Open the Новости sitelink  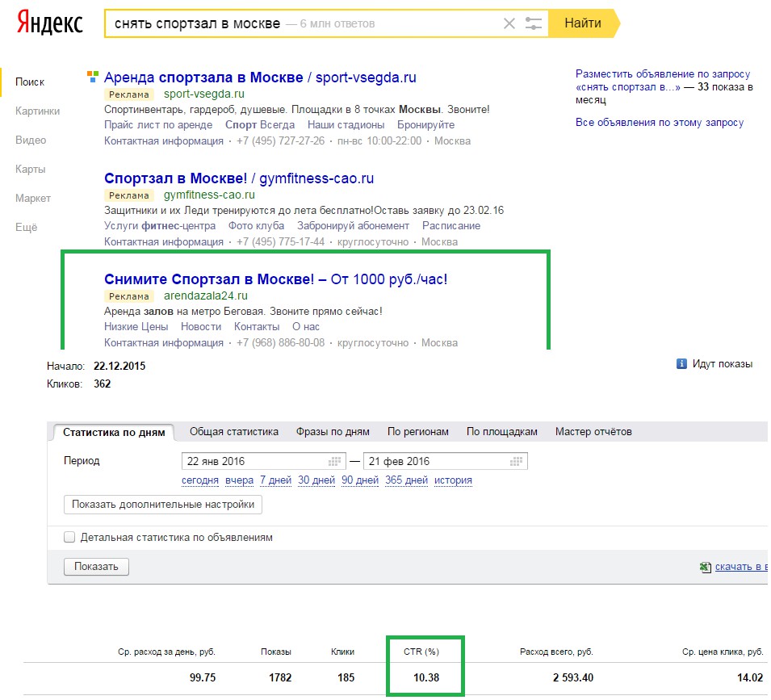point(201,327)
